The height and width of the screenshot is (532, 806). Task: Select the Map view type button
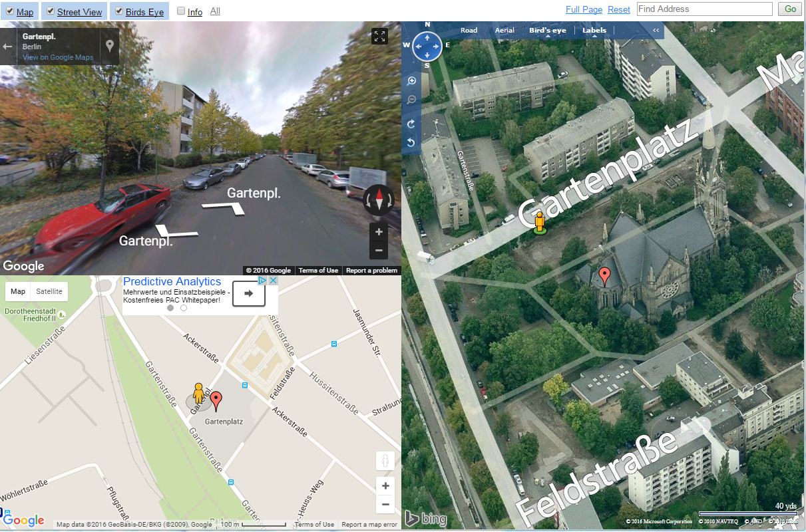tap(18, 291)
